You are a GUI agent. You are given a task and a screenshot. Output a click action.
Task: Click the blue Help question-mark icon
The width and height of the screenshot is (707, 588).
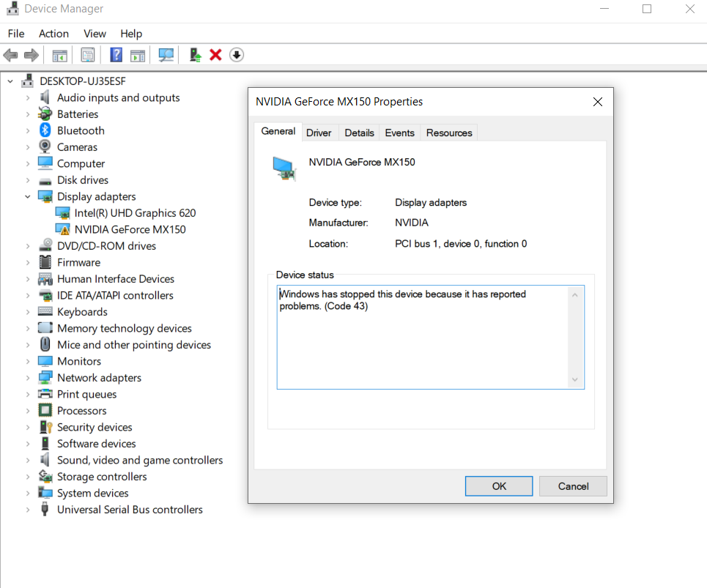point(116,55)
